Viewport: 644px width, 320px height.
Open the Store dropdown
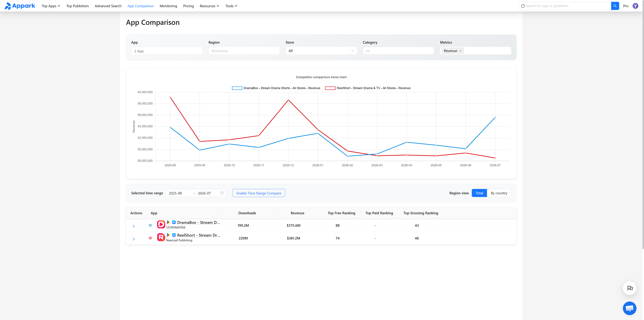click(x=321, y=51)
